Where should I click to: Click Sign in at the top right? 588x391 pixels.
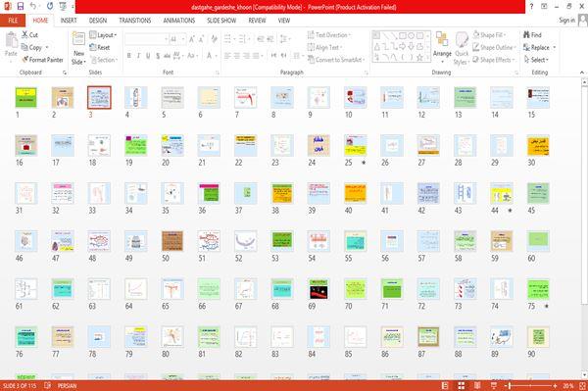point(566,21)
